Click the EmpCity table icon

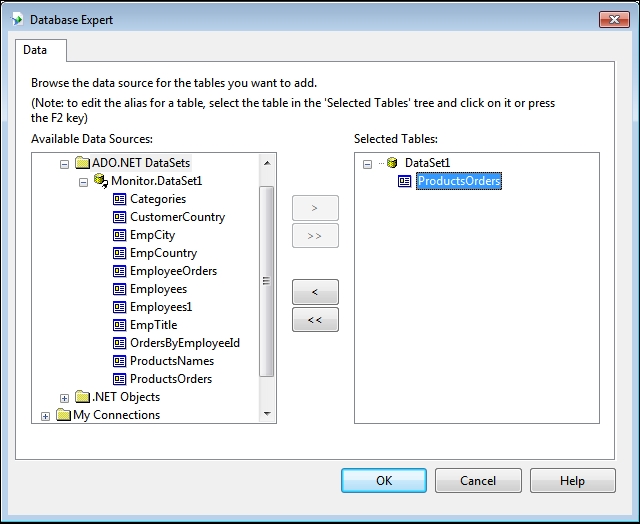[120, 235]
